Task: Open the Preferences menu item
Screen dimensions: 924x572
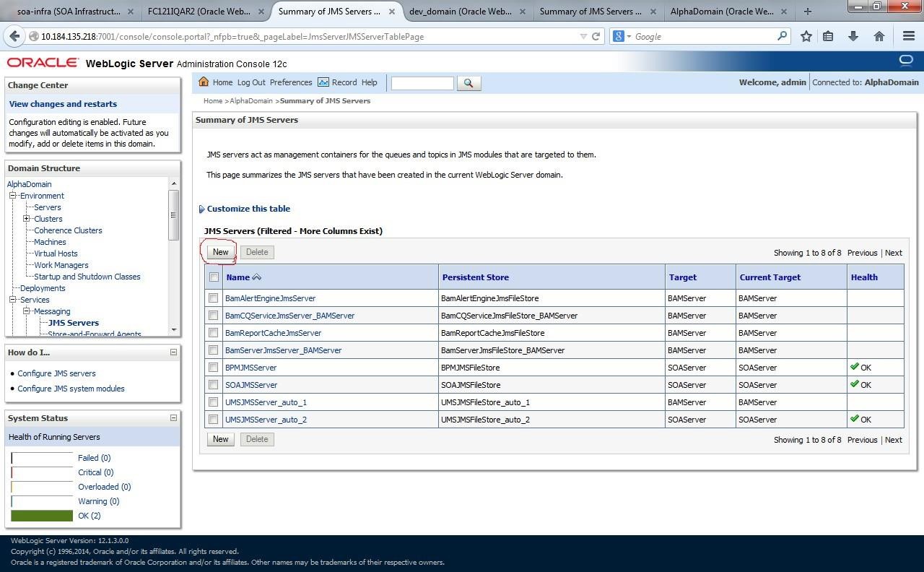Action: pos(291,82)
